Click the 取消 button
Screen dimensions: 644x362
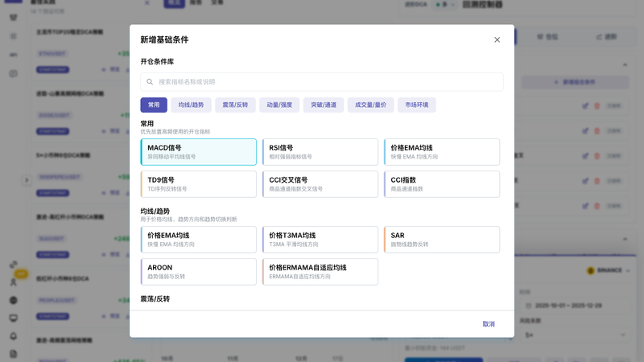pyautogui.click(x=489, y=324)
